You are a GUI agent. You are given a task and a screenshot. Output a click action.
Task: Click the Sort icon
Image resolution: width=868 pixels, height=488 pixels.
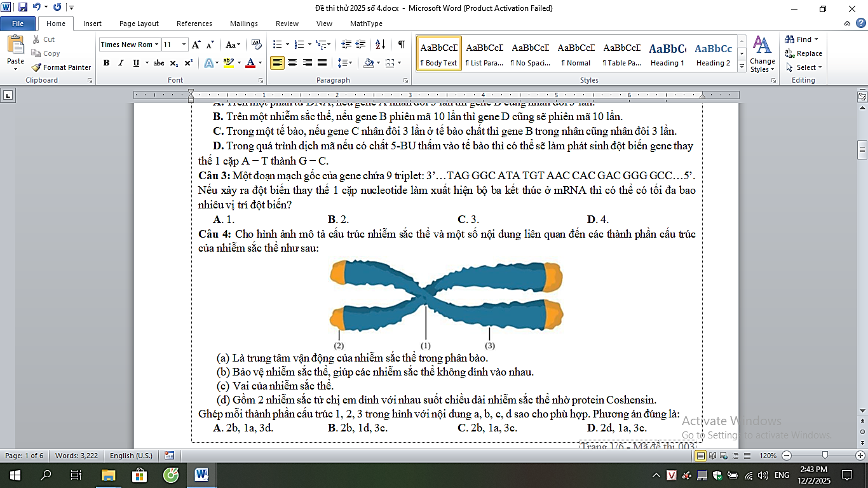[380, 44]
